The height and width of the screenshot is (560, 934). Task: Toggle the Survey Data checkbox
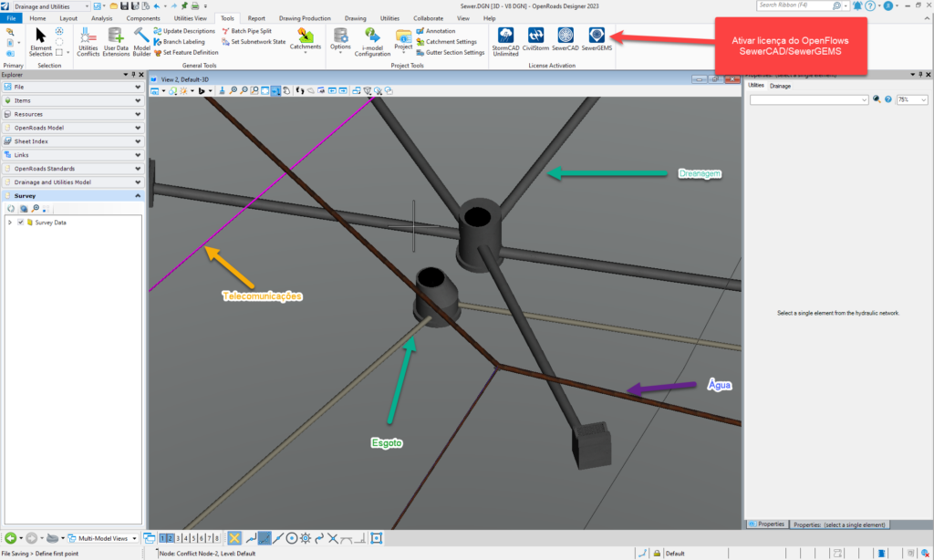pyautogui.click(x=21, y=223)
